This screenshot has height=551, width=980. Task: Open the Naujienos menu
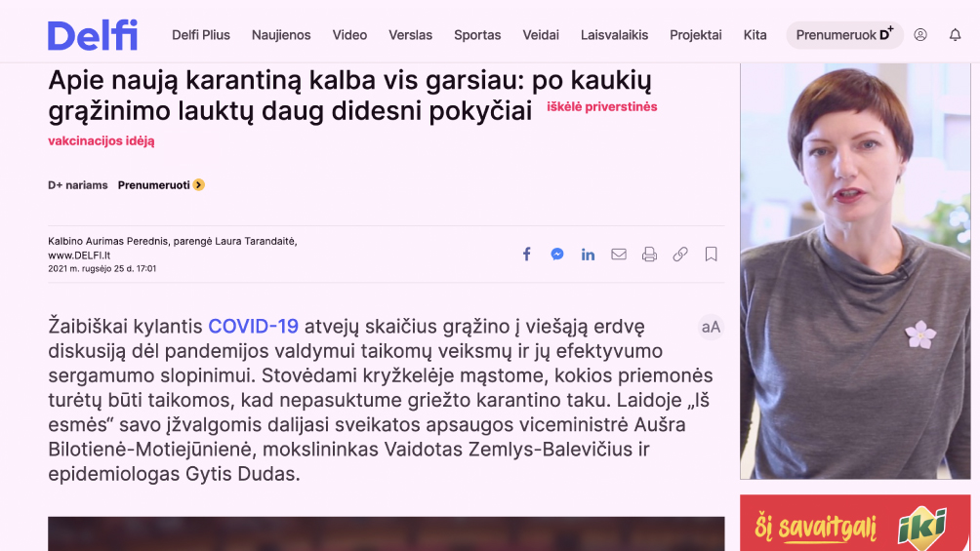(281, 35)
